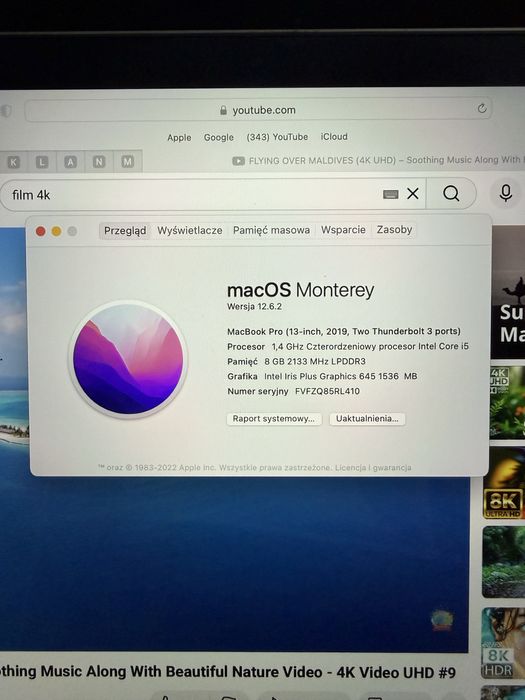Open the pinned tab marked N
Screen dimensions: 525x700
(99, 162)
